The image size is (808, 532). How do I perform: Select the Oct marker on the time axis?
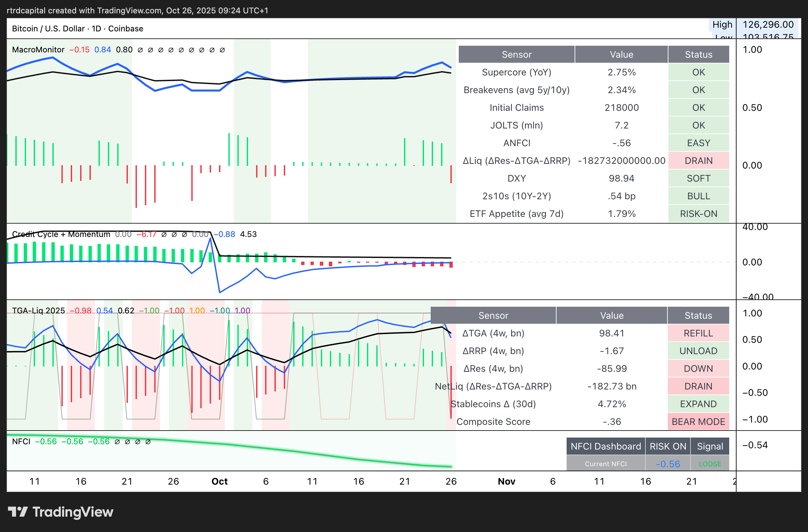(219, 482)
